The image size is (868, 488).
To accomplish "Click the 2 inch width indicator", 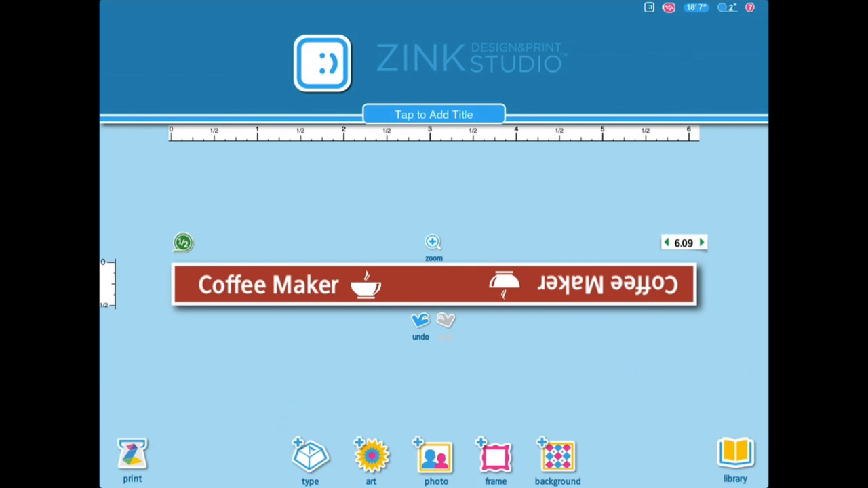I will click(727, 7).
